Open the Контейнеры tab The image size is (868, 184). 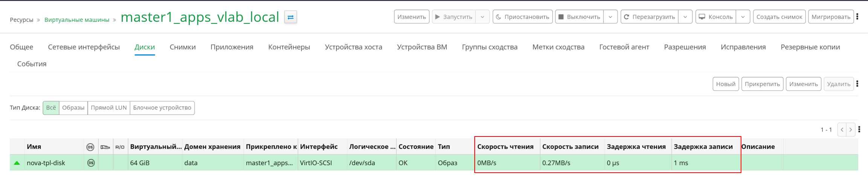tap(289, 47)
